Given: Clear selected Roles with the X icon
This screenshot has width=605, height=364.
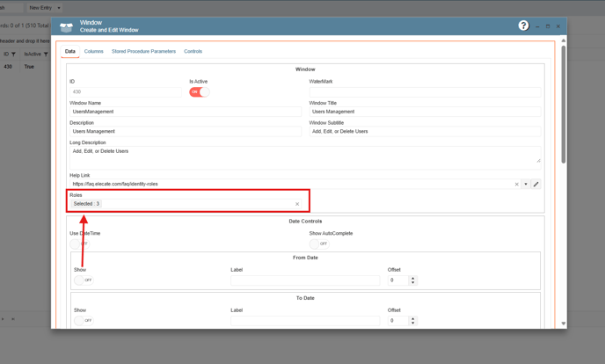Looking at the screenshot, I should pyautogui.click(x=297, y=204).
